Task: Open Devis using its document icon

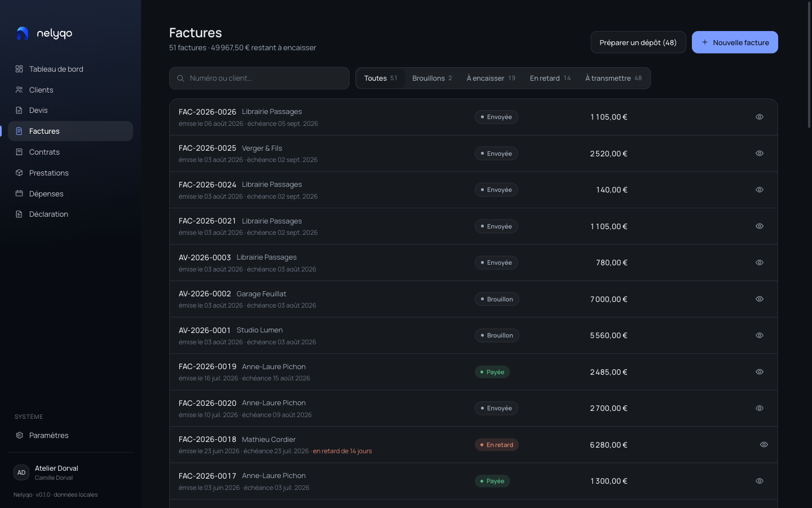Action: (x=19, y=110)
